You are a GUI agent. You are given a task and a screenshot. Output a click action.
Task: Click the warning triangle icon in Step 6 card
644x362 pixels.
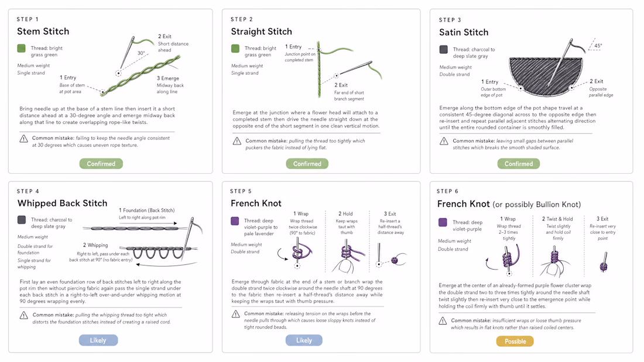[x=443, y=321]
